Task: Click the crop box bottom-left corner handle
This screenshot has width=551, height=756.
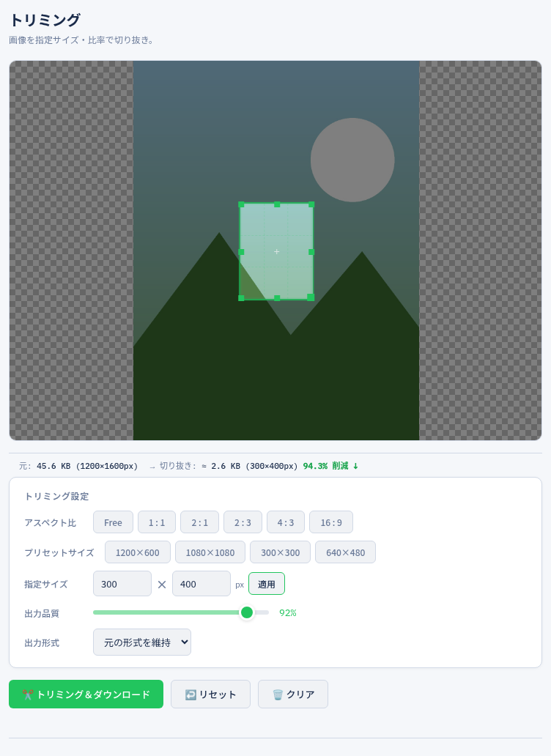Action: coord(241,298)
